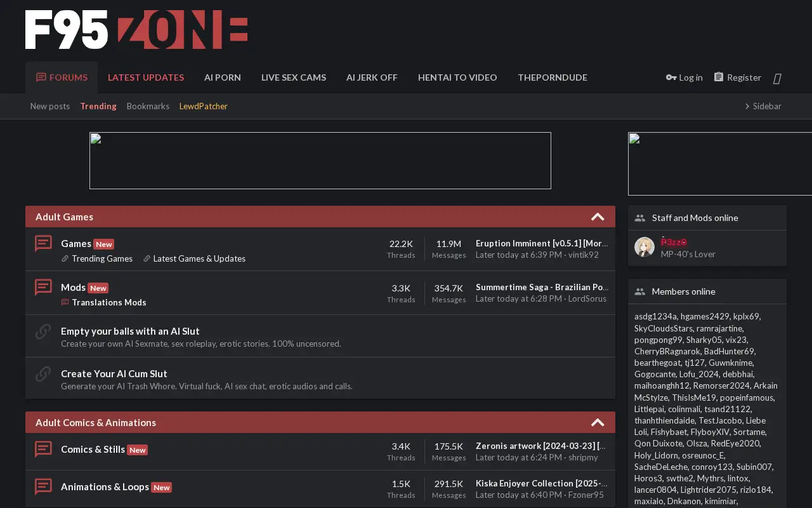Viewport: 812px width, 508px height.
Task: Open the Adult Comics & Animations header
Action: (96, 422)
